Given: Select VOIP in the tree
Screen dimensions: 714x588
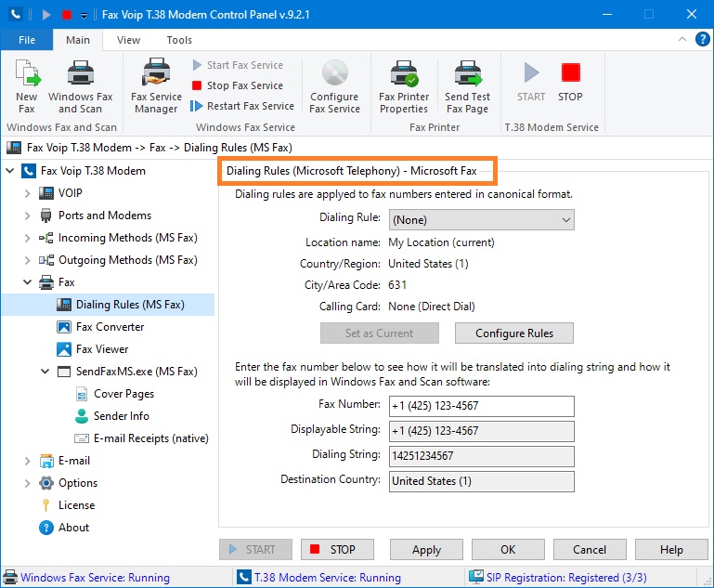Looking at the screenshot, I should tap(71, 193).
